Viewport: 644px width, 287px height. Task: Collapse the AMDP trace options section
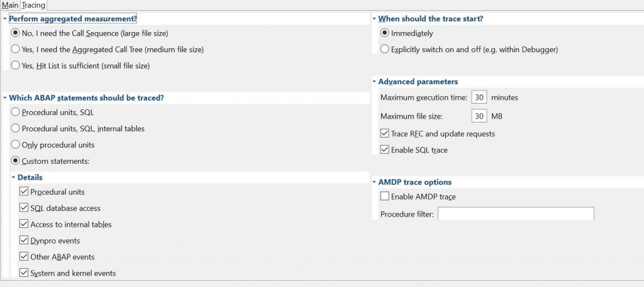coord(374,182)
